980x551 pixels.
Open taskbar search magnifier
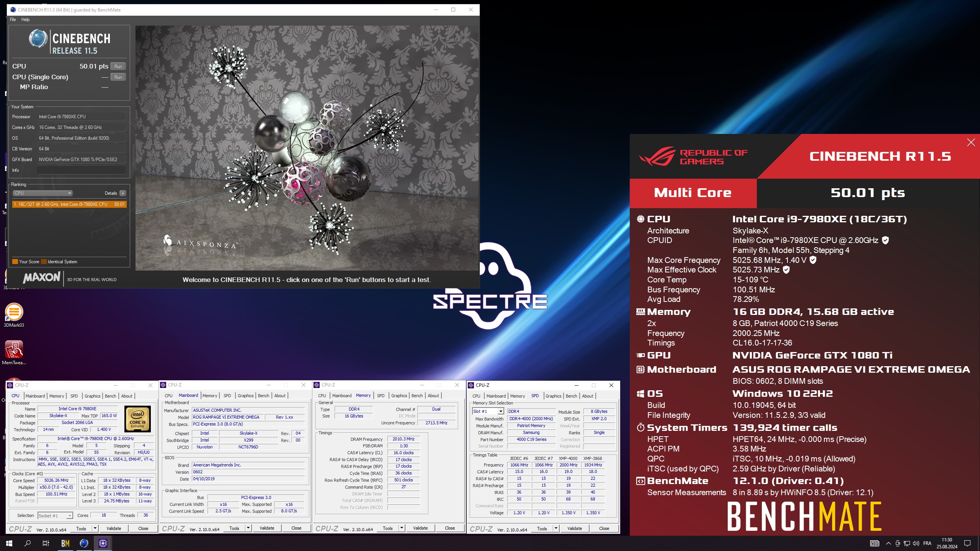click(x=28, y=543)
